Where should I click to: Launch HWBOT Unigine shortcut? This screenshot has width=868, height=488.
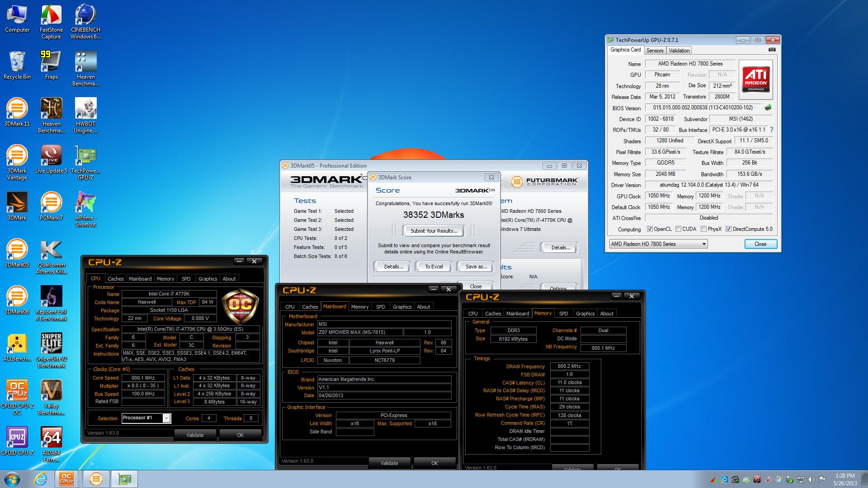pos(85,116)
